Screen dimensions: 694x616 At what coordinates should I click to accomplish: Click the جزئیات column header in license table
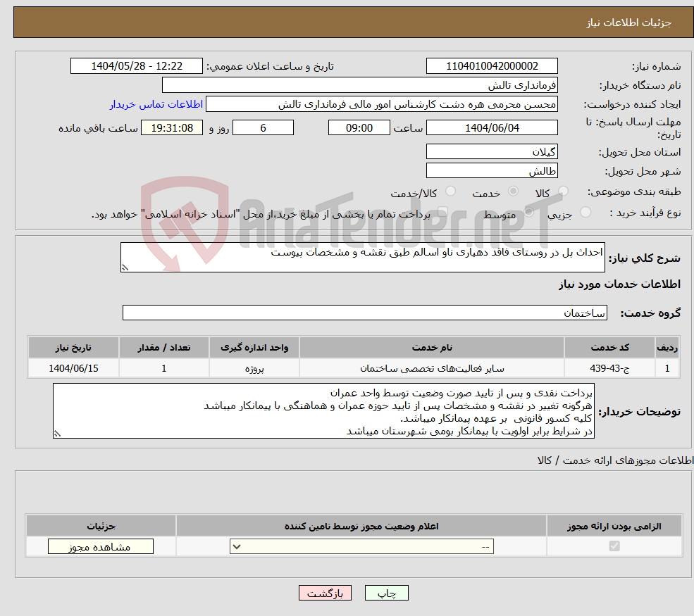(101, 526)
